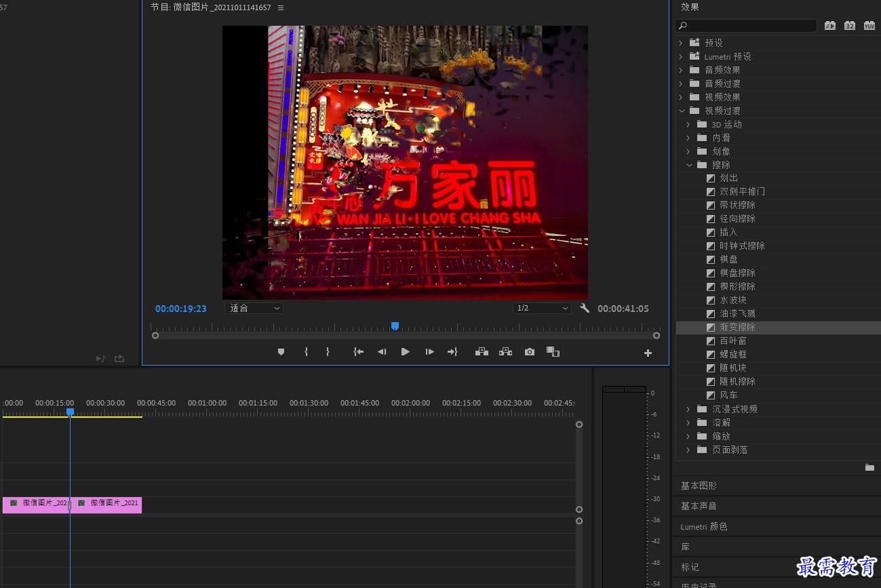Image resolution: width=881 pixels, height=588 pixels.
Task: Expand the 沉浸式视频 folder
Action: pos(688,409)
